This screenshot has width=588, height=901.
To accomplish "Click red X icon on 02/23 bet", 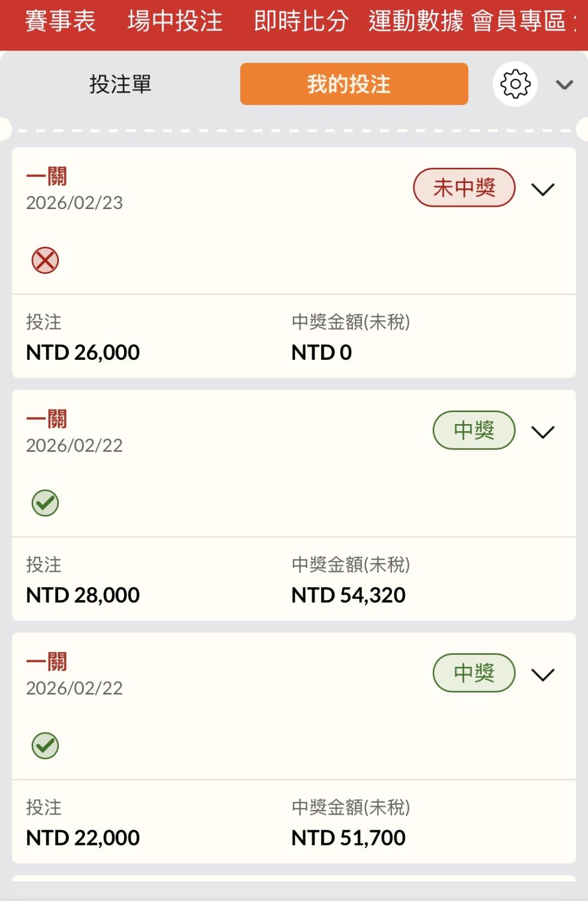I will point(45,260).
